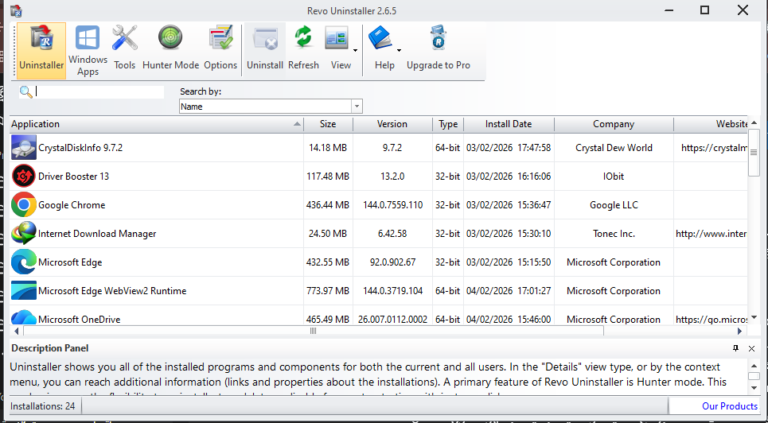This screenshot has width=768, height=423.
Task: Click the Installations: 24 status text
Action: (41, 406)
